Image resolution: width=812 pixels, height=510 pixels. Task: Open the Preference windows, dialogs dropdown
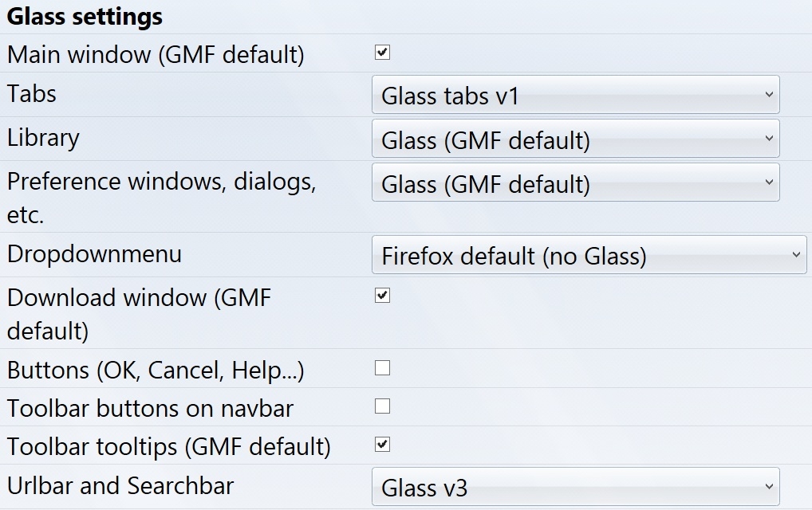tap(575, 184)
